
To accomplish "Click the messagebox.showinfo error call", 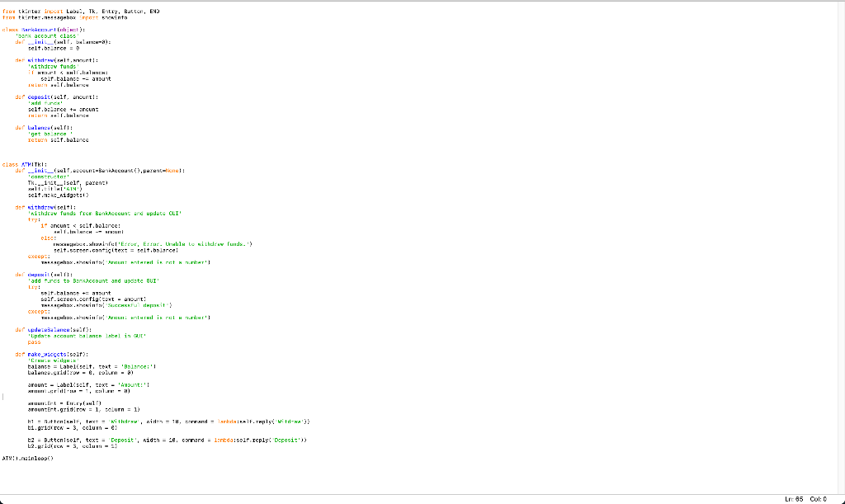I will tap(124, 243).
